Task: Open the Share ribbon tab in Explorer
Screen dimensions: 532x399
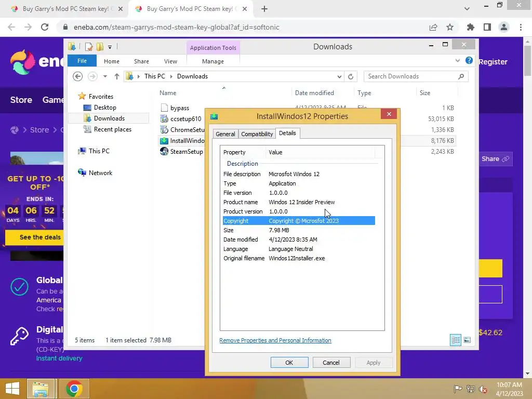Action: [141, 61]
